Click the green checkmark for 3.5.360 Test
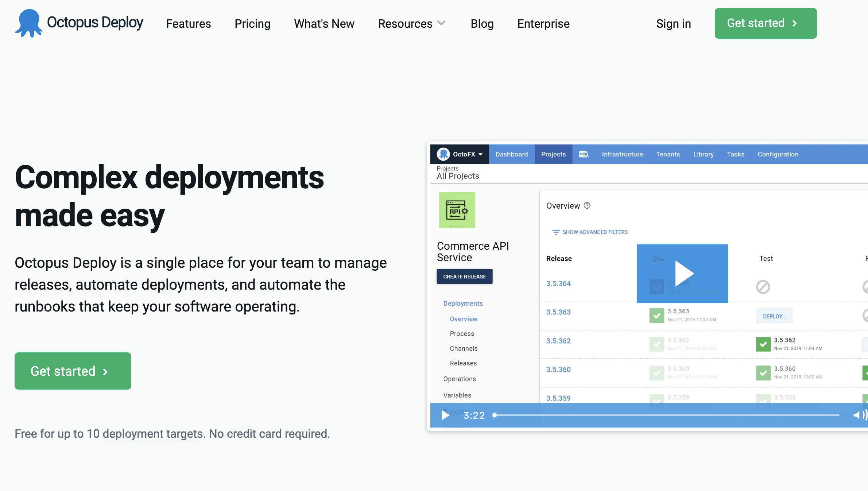 [763, 373]
